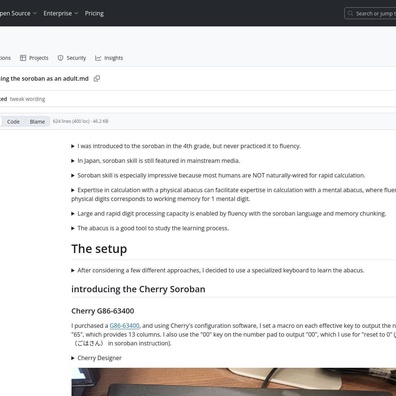Click 'introducing the Cherry Soroban' heading
This screenshot has width=396, height=396.
pos(138,289)
